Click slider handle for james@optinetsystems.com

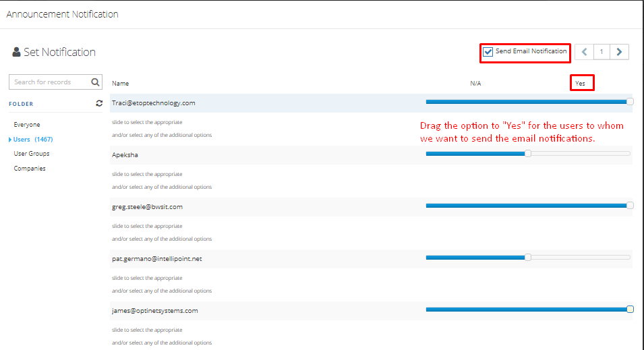click(630, 310)
